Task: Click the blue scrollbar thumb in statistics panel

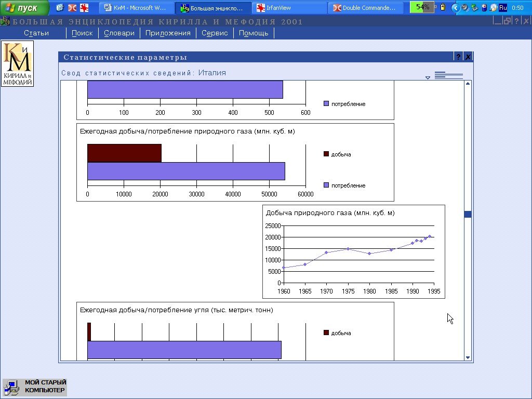Action: [468, 214]
